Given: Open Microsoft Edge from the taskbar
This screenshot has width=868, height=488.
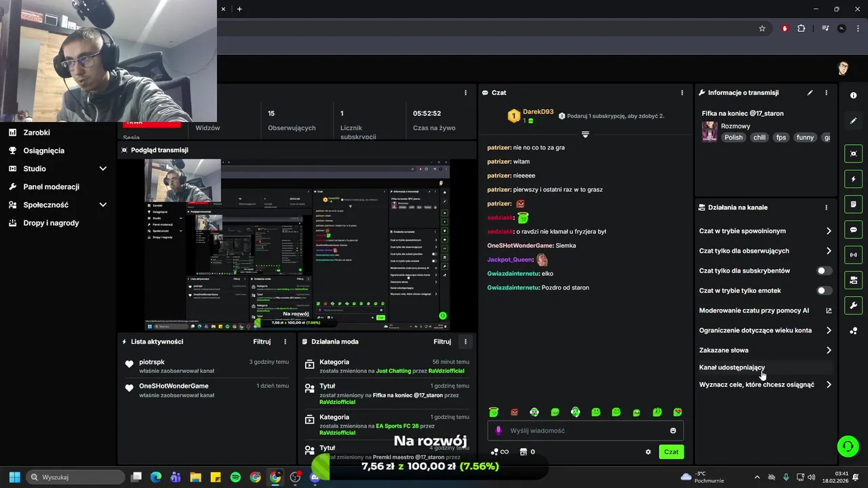Looking at the screenshot, I should pos(155,477).
